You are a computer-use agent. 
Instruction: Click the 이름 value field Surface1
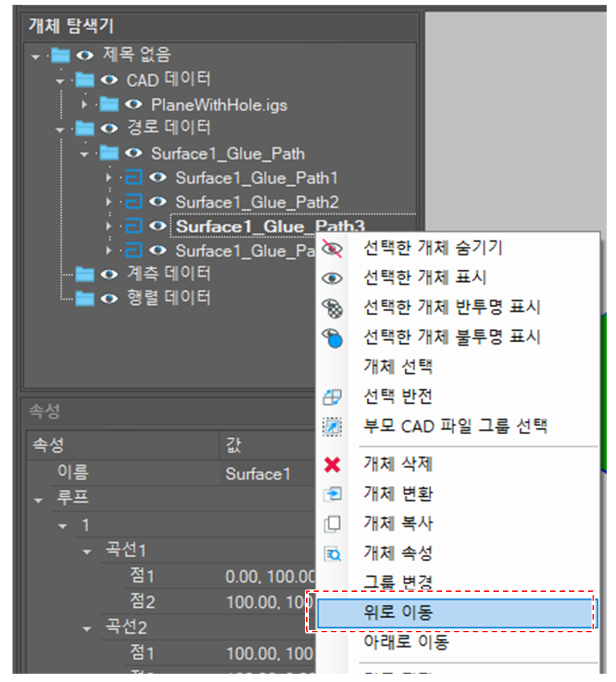pyautogui.click(x=258, y=474)
